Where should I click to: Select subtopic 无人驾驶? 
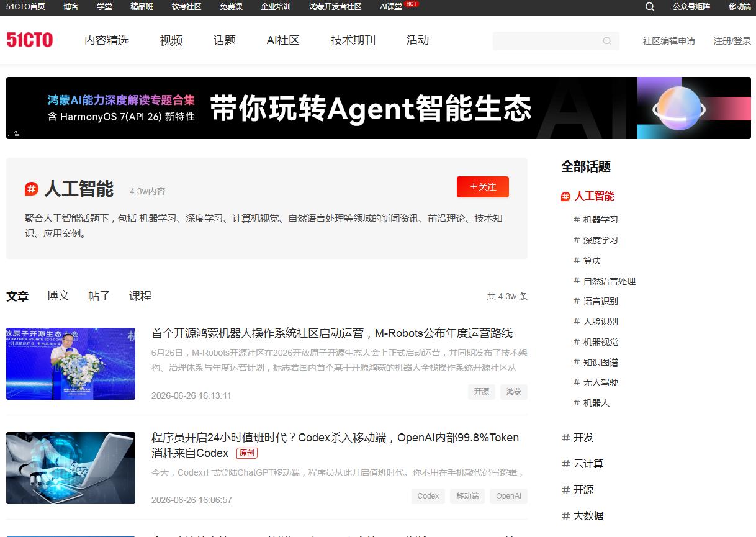pos(600,382)
